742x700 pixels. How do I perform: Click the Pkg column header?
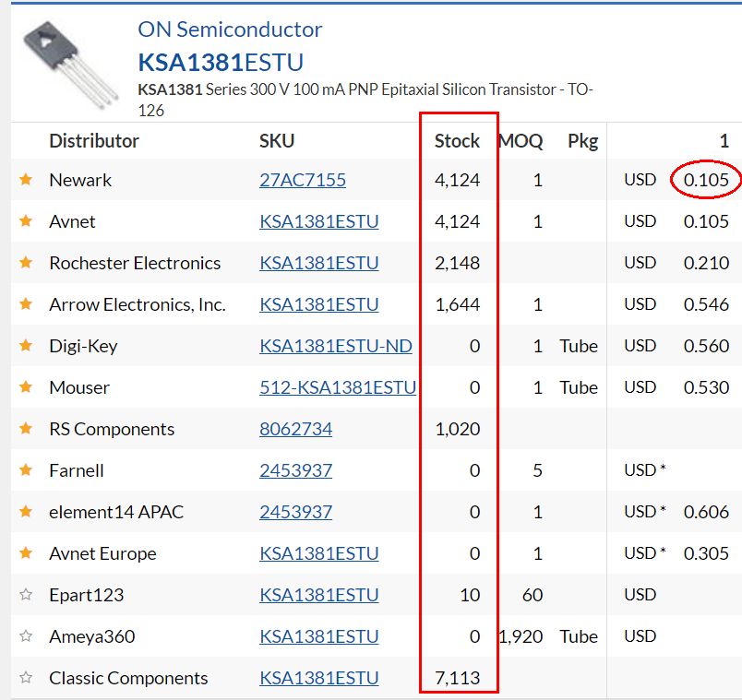pyautogui.click(x=583, y=141)
